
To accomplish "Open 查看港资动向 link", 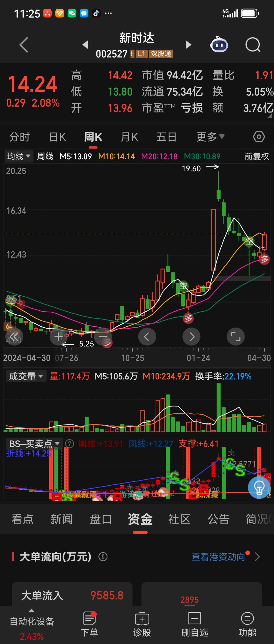I will [218, 557].
